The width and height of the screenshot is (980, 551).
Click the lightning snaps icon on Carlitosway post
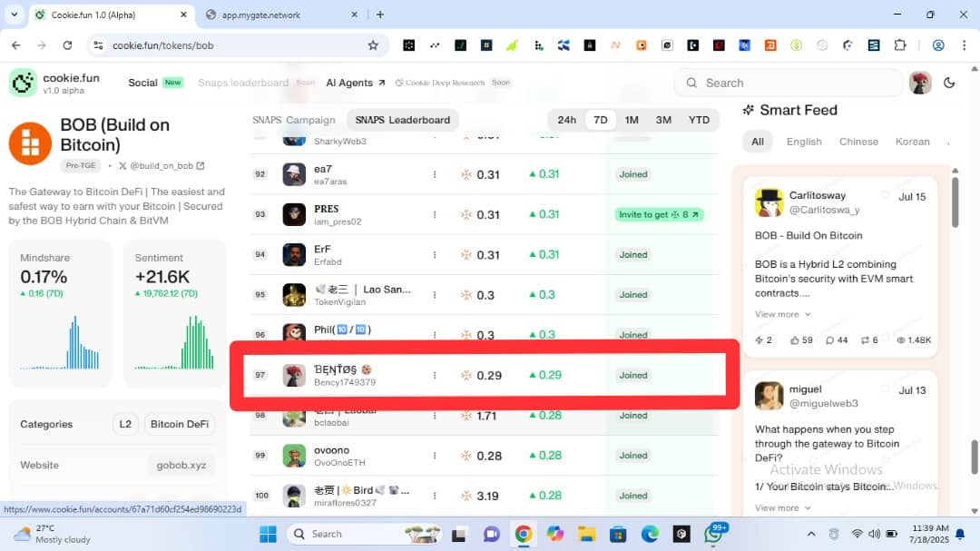[x=759, y=340]
